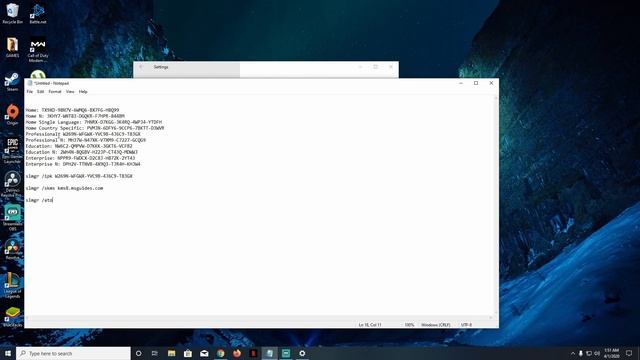Open the Windows Start menu
The width and height of the screenshot is (640, 360).
point(8,353)
